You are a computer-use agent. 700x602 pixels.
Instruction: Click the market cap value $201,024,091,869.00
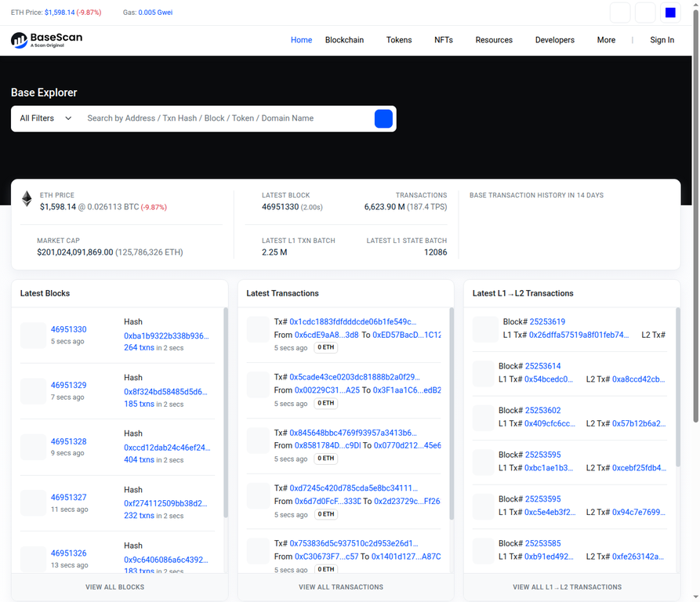click(x=75, y=252)
